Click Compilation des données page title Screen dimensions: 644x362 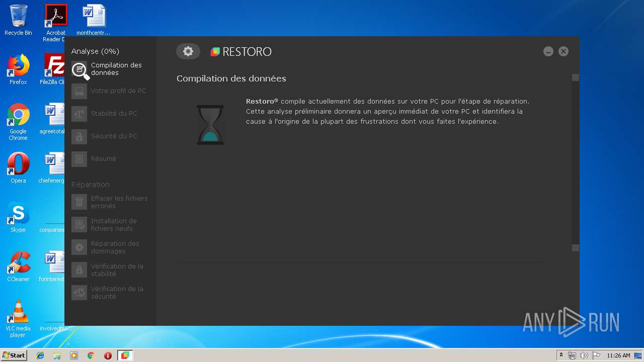pyautogui.click(x=231, y=78)
